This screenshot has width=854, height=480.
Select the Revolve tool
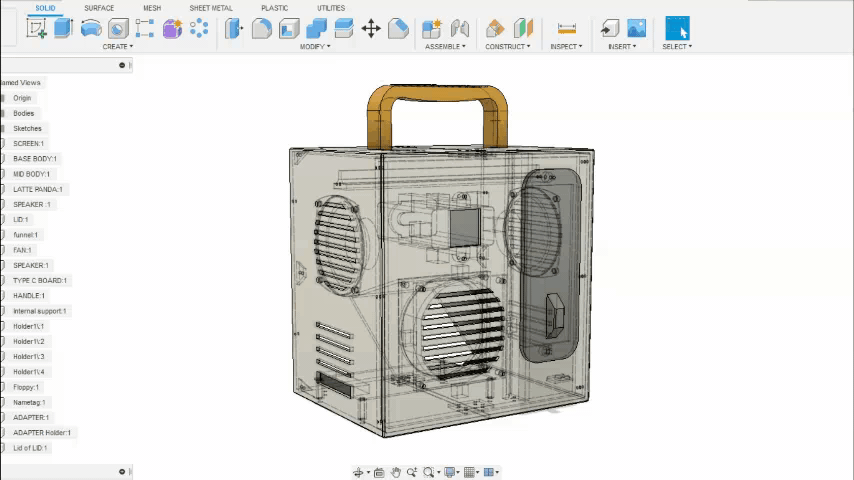[91, 29]
